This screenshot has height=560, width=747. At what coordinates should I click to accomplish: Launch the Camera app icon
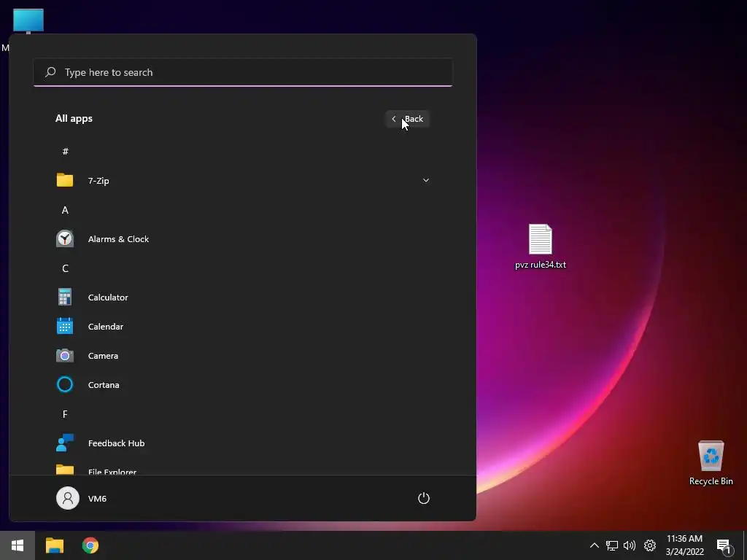tap(65, 356)
